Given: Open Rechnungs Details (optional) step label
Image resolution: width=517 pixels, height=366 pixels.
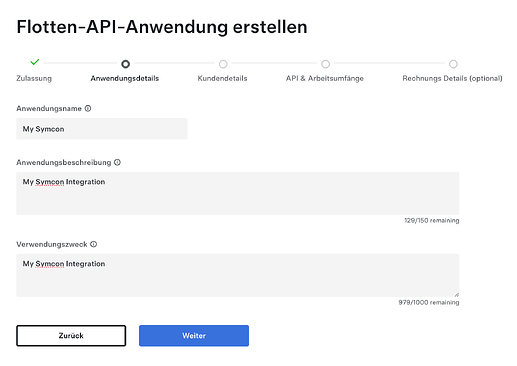Looking at the screenshot, I should (x=452, y=78).
